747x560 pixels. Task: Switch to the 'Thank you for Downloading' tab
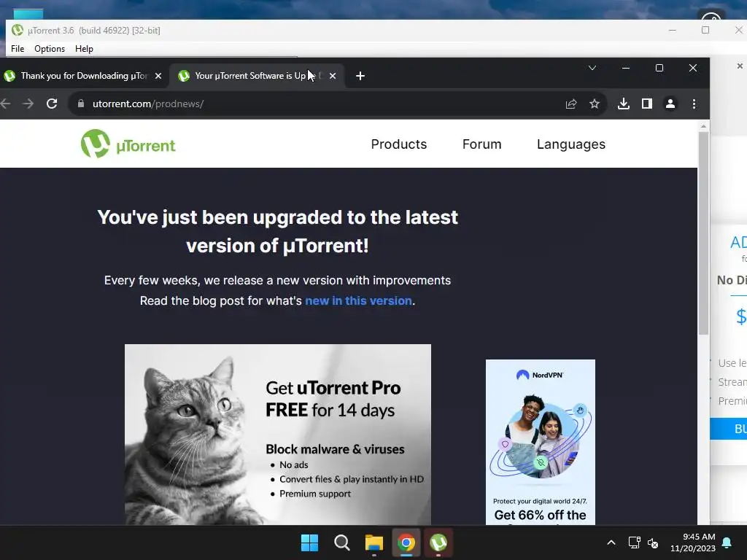[x=83, y=76]
